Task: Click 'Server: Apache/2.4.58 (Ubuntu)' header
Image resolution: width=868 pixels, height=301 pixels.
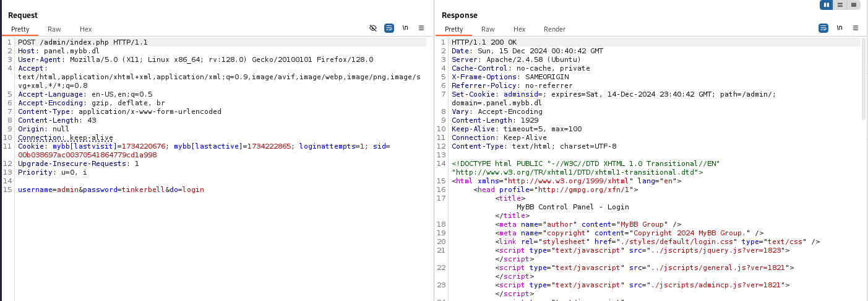Action: tap(517, 59)
